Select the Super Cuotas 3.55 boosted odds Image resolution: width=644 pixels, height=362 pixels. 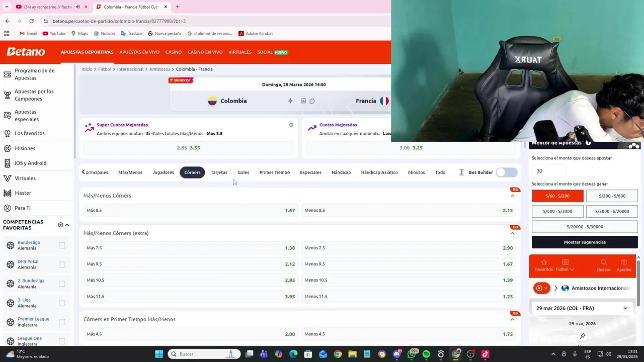tap(188, 148)
